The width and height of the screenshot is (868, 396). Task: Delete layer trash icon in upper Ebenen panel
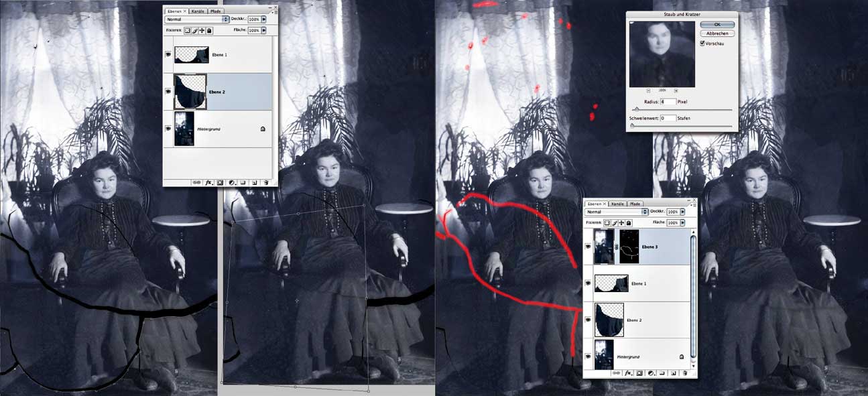(x=265, y=182)
